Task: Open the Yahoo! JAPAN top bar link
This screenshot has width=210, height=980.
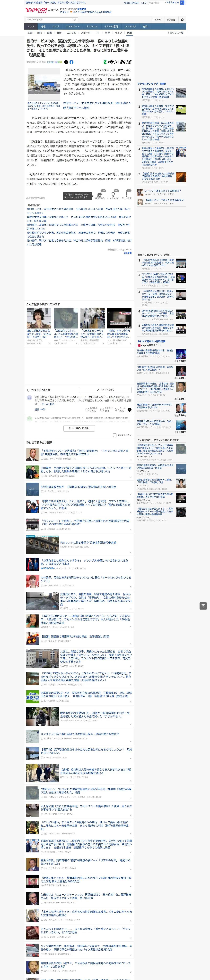Action: (131, 3)
